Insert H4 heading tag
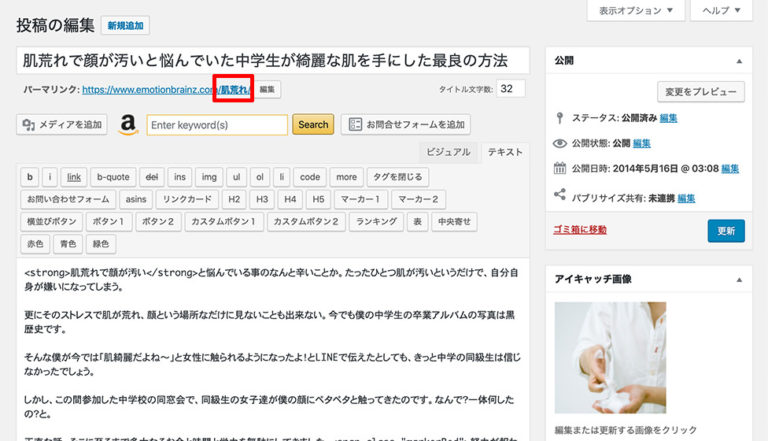Viewport: 768px width, 441px height. click(290, 199)
